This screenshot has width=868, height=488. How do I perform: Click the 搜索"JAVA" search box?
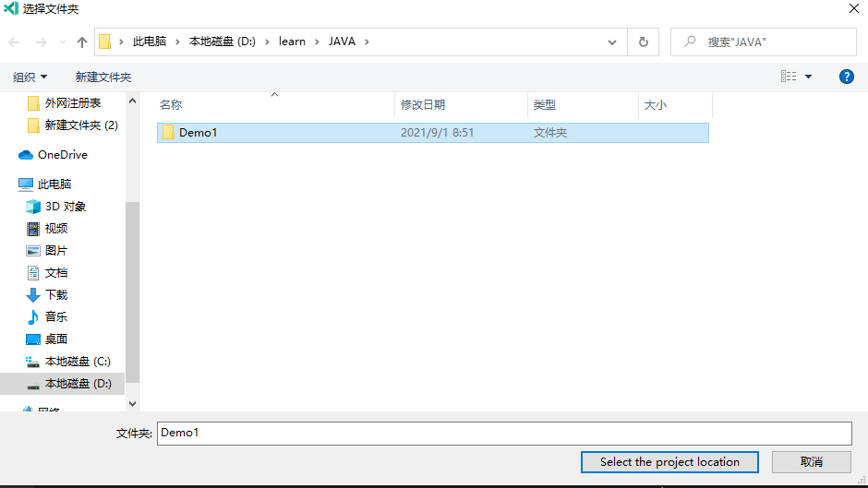point(776,42)
